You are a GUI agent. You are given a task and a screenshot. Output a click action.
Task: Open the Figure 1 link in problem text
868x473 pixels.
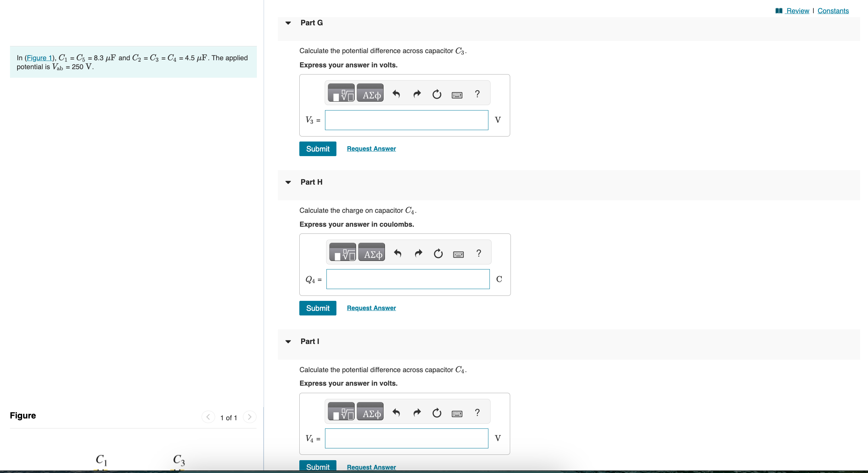40,58
